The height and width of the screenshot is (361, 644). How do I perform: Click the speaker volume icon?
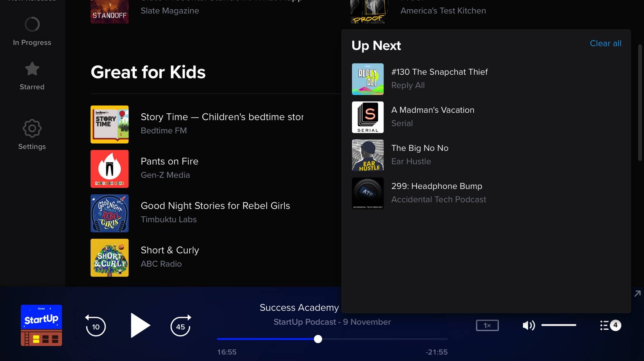point(528,325)
